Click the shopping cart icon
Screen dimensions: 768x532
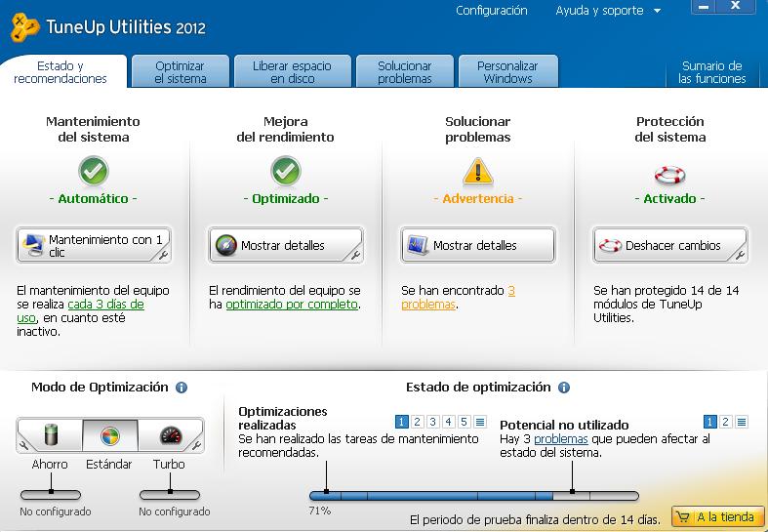(x=683, y=517)
